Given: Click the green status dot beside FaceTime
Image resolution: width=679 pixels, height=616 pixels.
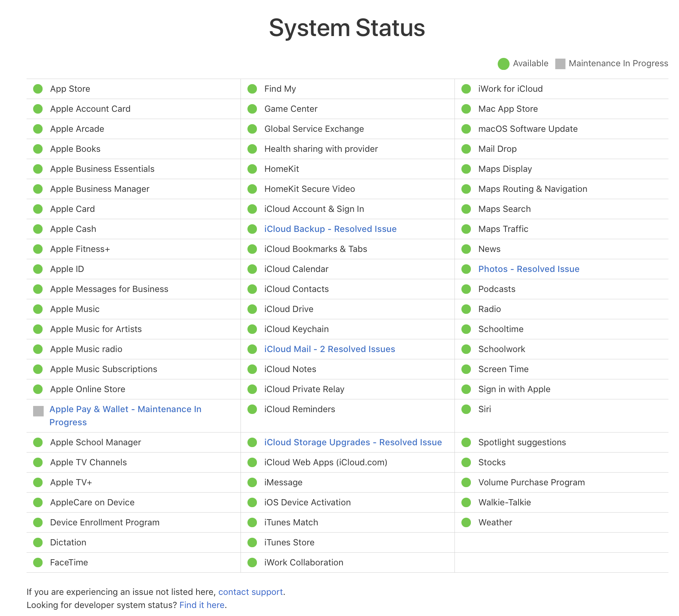Looking at the screenshot, I should pyautogui.click(x=38, y=562).
